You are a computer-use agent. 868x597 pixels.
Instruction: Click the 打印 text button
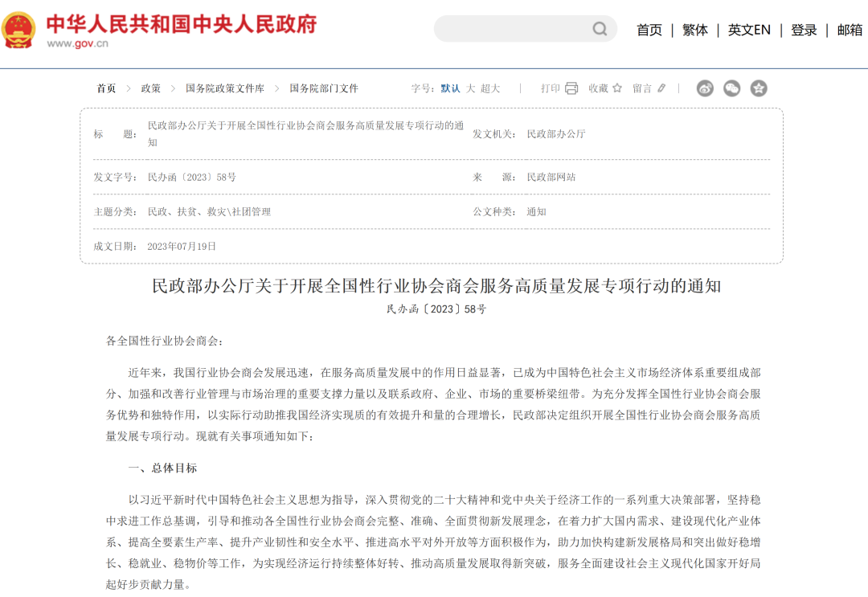click(x=551, y=88)
